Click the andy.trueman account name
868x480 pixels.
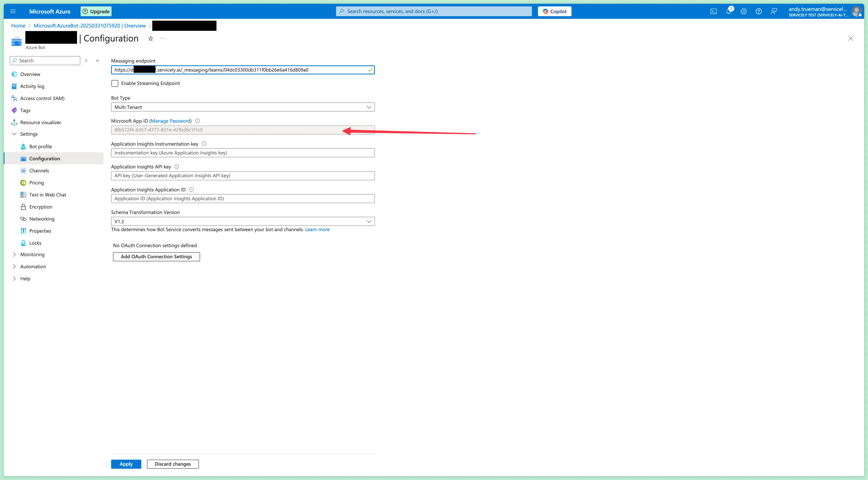817,9
